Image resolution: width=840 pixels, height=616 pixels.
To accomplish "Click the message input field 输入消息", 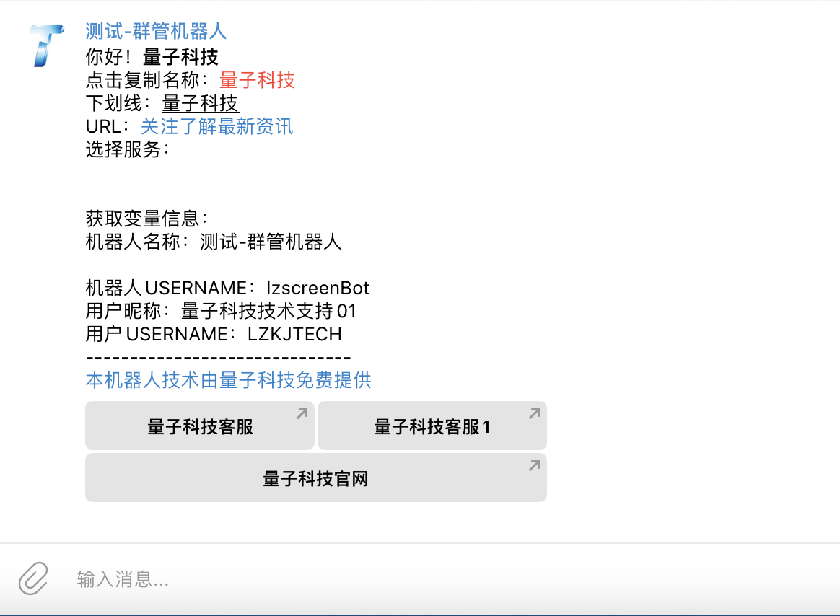I will click(289, 579).
